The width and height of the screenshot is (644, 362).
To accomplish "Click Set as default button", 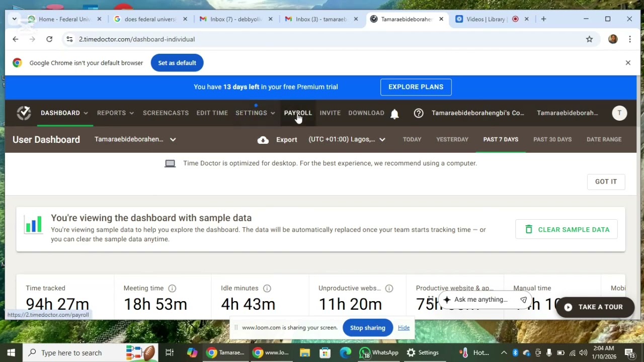I will [177, 63].
